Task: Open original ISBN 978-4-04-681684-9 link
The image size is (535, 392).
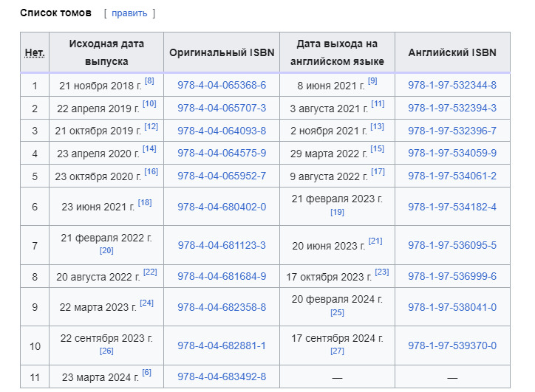Action: click(x=222, y=277)
